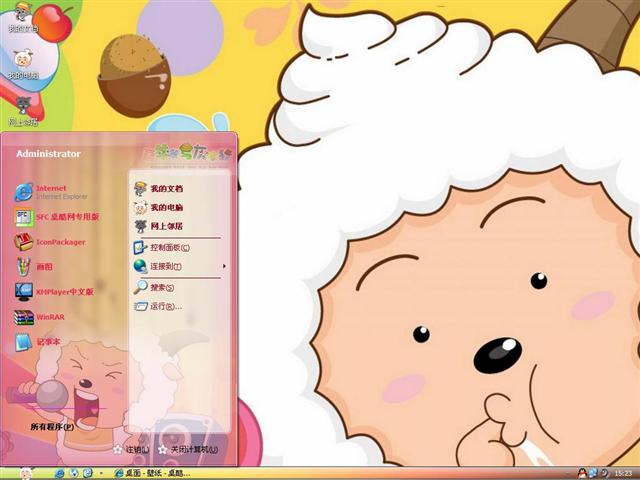The width and height of the screenshot is (640, 480).
Task: Open the 运行(R)... run dialog entry
Action: pyautogui.click(x=158, y=306)
